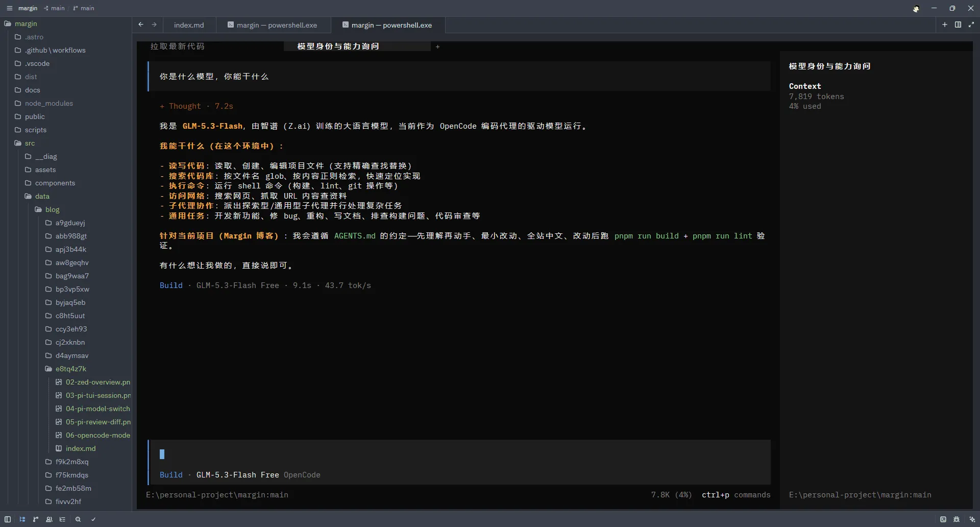Open the agent panel sparkle icon
This screenshot has width=980, height=527.
point(972,519)
